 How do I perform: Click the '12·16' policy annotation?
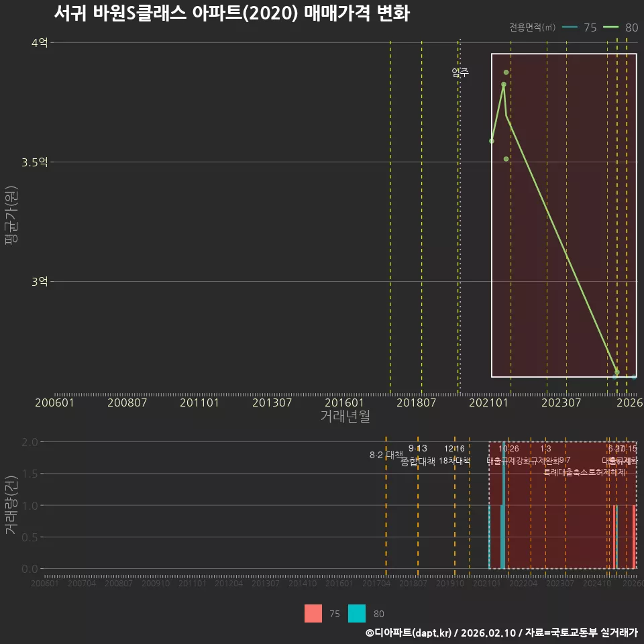coord(454,449)
